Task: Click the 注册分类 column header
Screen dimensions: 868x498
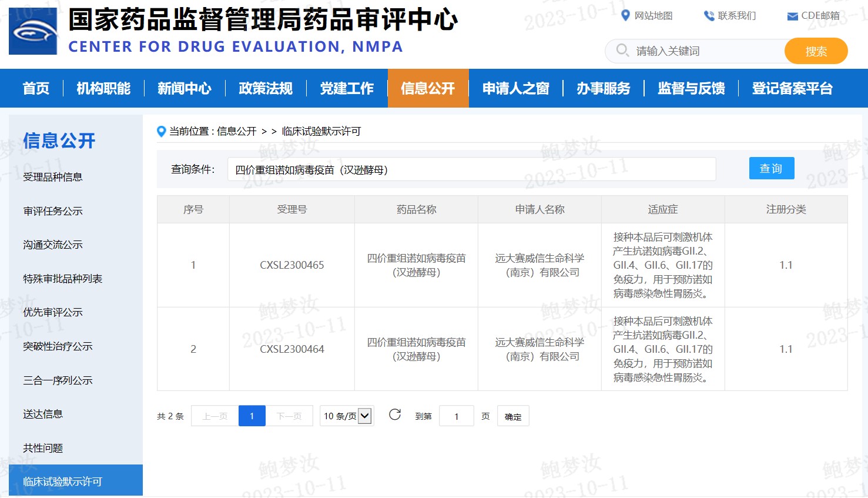Action: pos(786,209)
